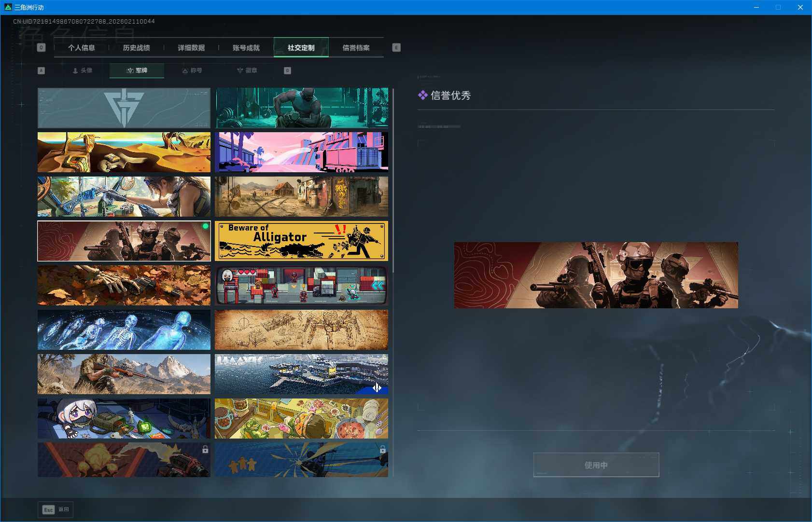
Task: Select the 头像 sub-tab
Action: coord(82,70)
